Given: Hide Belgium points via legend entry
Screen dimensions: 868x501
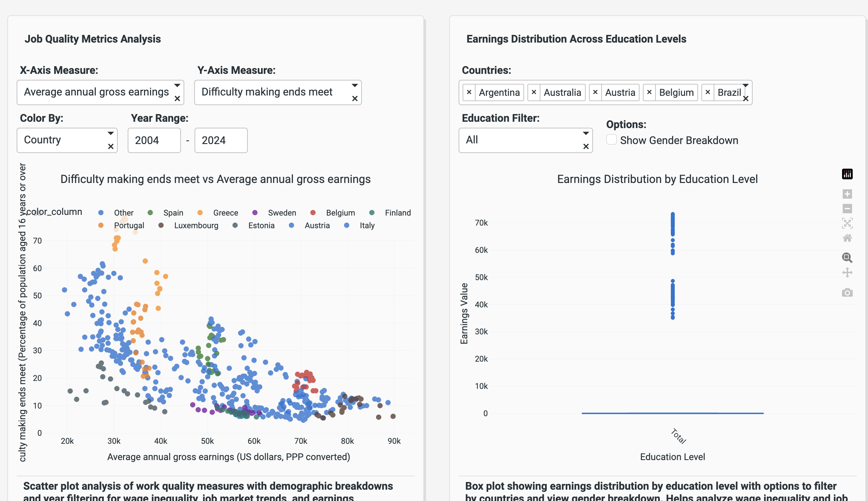Looking at the screenshot, I should pos(340,213).
